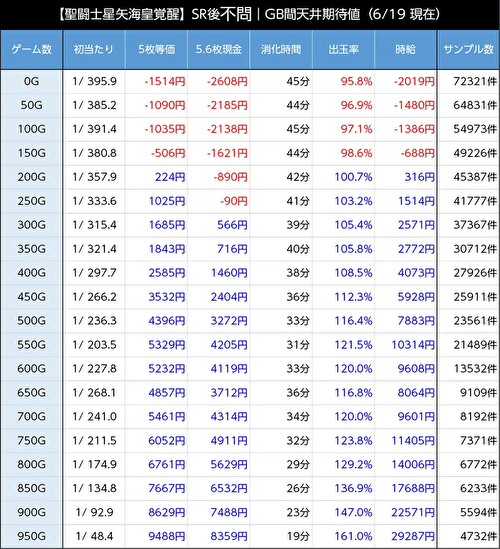Select the 650G row label
Viewport: 500px width, 549px height.
coord(32,392)
